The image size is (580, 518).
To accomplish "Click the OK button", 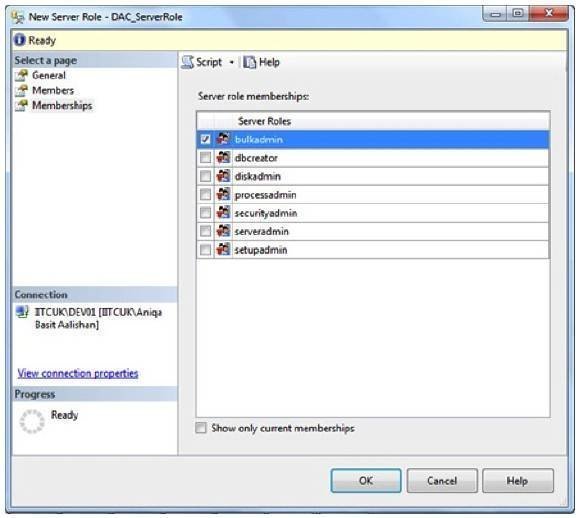I will (366, 481).
